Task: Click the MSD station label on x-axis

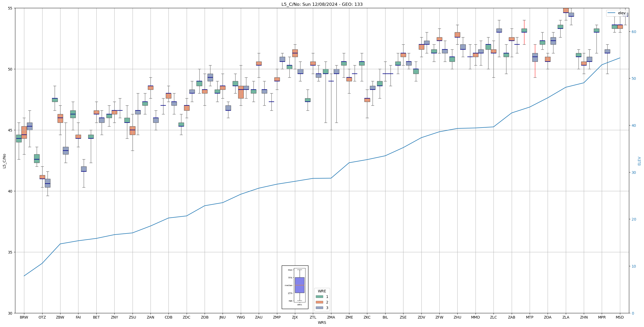Action: [620, 317]
